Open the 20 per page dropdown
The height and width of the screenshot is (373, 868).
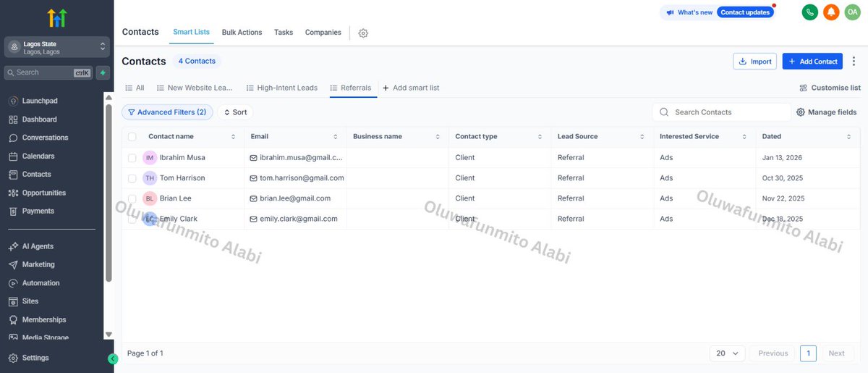[x=727, y=353]
